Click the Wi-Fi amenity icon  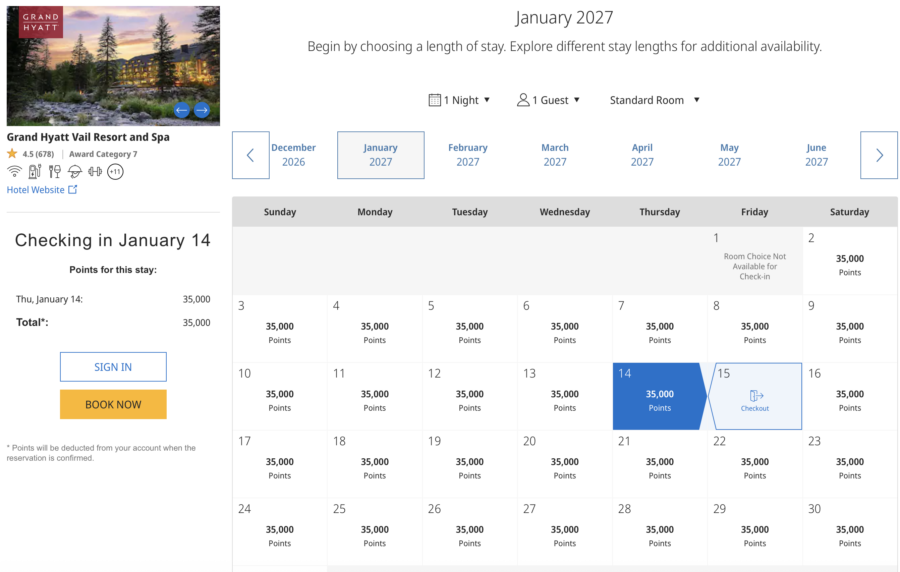pyautogui.click(x=14, y=171)
